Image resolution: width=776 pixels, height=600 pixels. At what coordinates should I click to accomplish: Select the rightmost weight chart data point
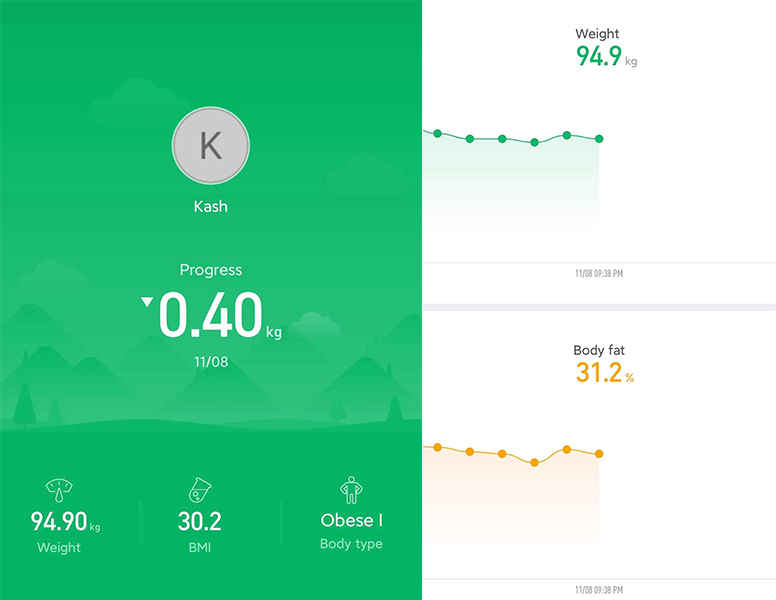599,139
